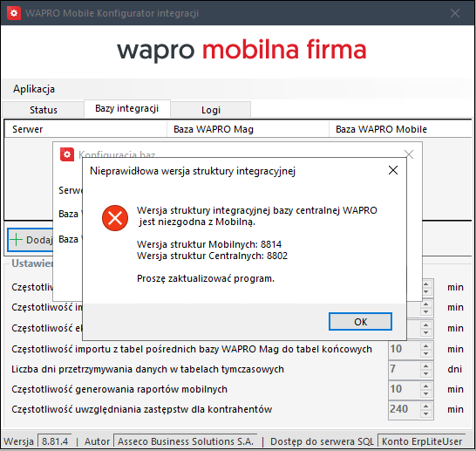
Task: Click up arrow of first Częstotliwość spinner row
Action: pos(425,284)
